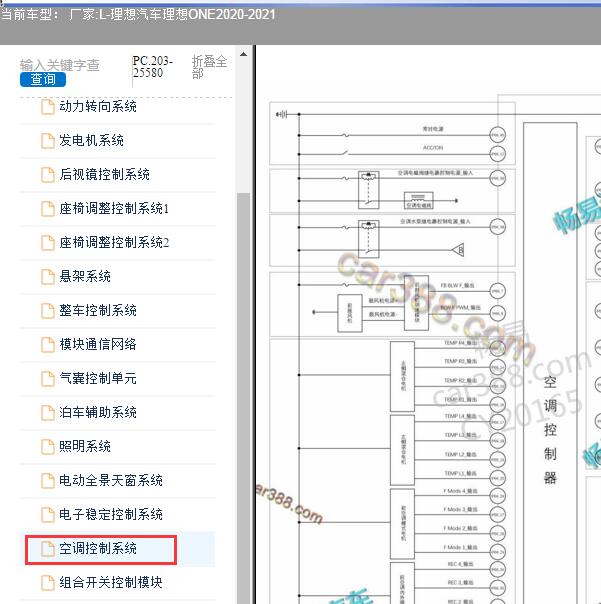Click the ACC/ON line label in the diagram
This screenshot has height=604, width=601.
(433, 148)
